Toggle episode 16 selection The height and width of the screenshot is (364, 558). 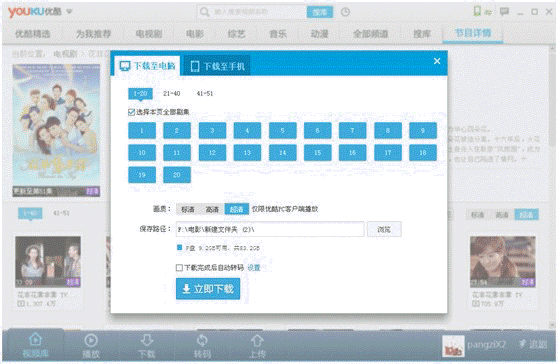pos(353,153)
